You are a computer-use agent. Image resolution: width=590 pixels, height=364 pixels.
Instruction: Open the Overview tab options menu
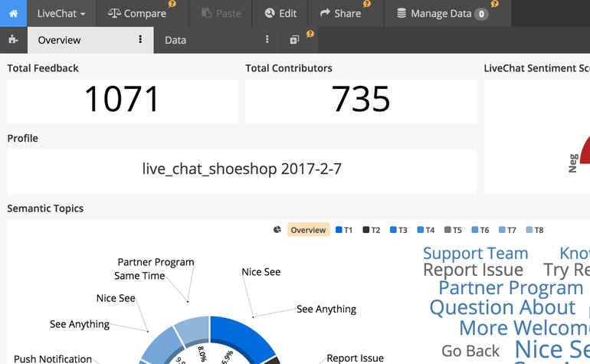pos(140,40)
